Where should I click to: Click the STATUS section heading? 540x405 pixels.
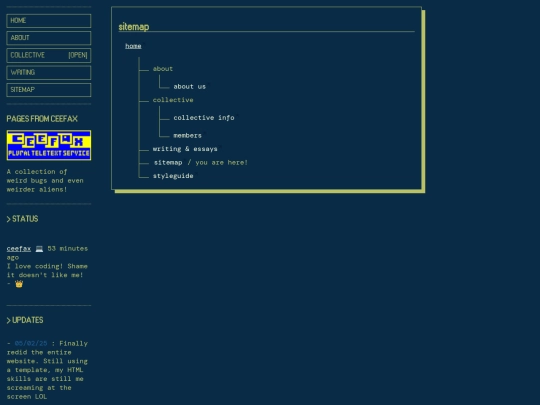(22, 219)
